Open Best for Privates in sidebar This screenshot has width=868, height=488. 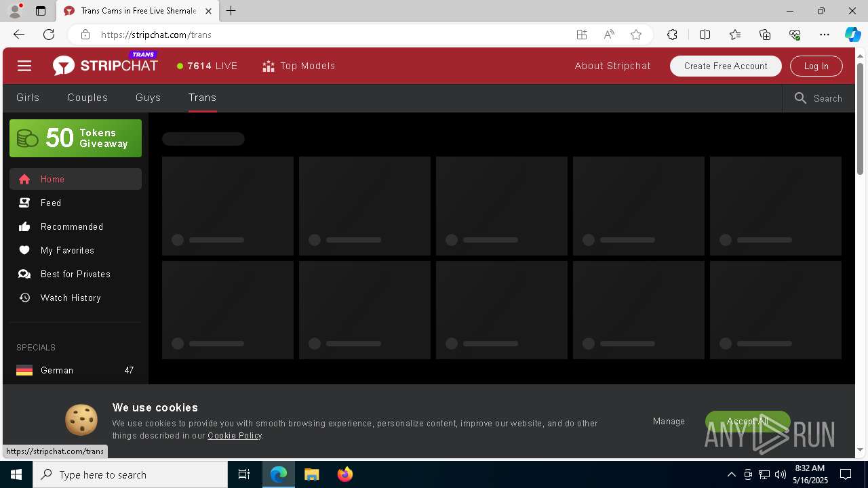[75, 274]
